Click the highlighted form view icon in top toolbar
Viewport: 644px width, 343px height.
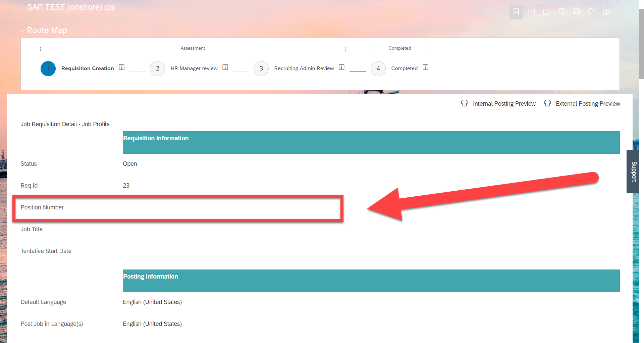(x=516, y=12)
